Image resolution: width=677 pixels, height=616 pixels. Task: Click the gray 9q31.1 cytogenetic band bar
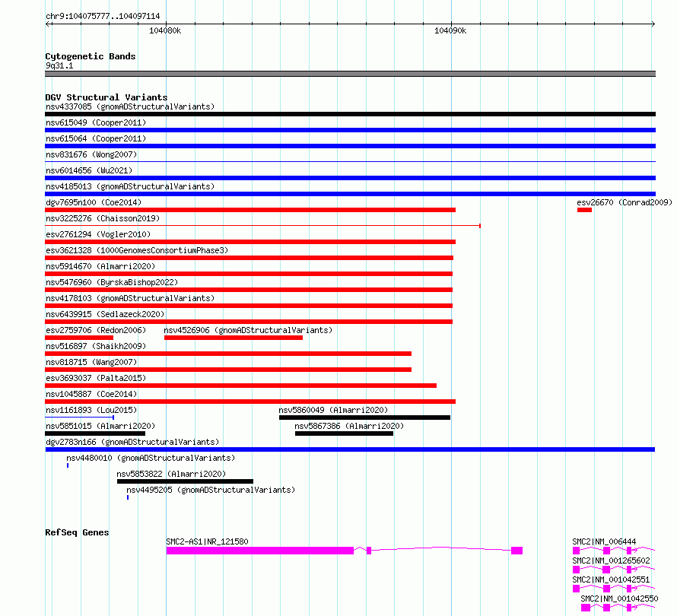coord(350,74)
